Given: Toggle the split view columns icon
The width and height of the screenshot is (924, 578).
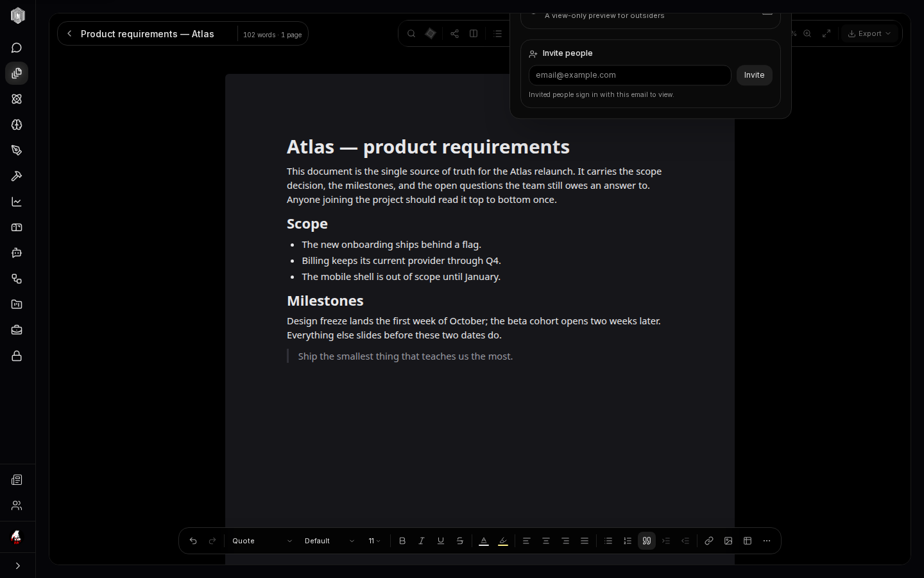Looking at the screenshot, I should tap(474, 33).
